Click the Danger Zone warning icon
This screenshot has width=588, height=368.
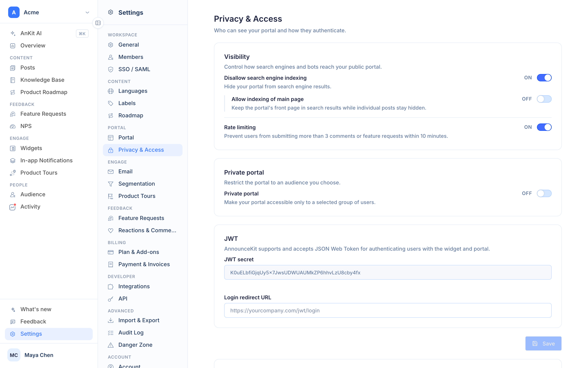pyautogui.click(x=111, y=345)
